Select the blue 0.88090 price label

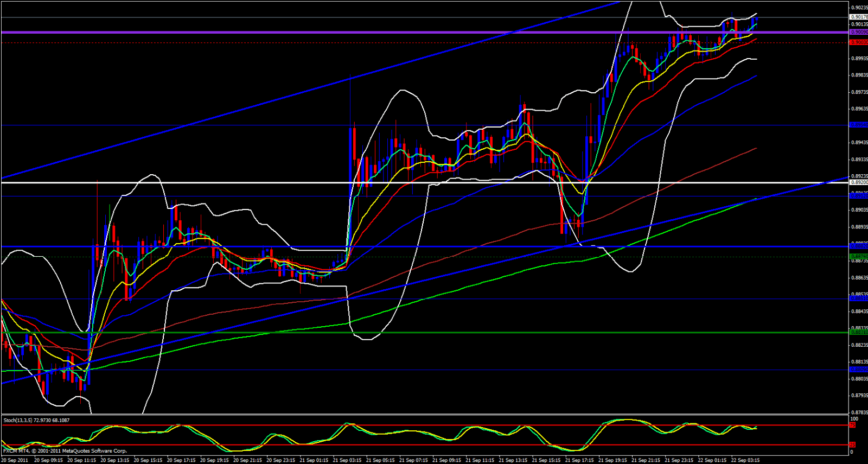858,370
